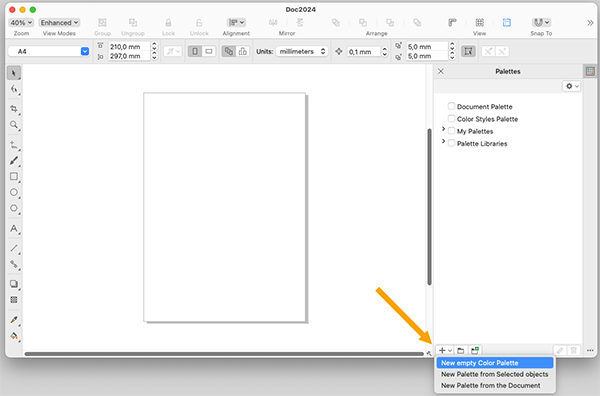Open palette from folder icon
The width and height of the screenshot is (600, 396).
click(x=461, y=350)
